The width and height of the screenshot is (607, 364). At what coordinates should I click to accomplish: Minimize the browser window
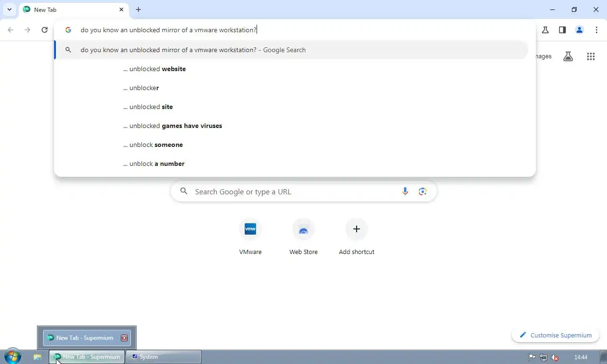[552, 9]
